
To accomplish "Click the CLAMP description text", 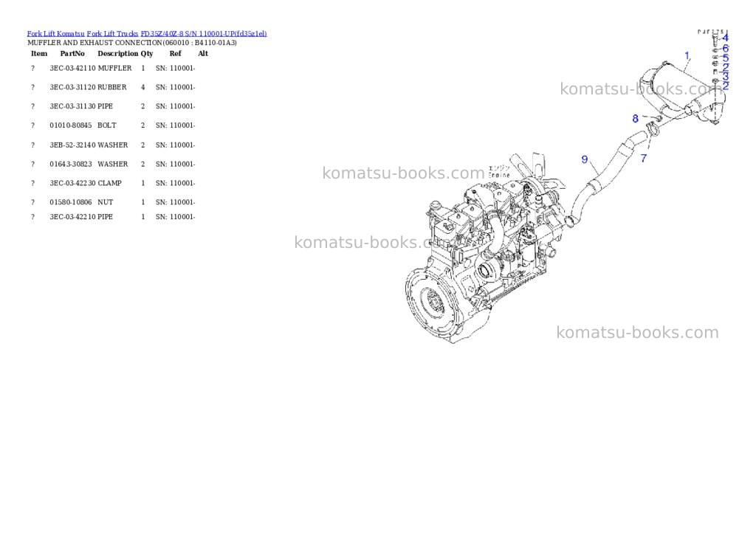I will tap(109, 183).
